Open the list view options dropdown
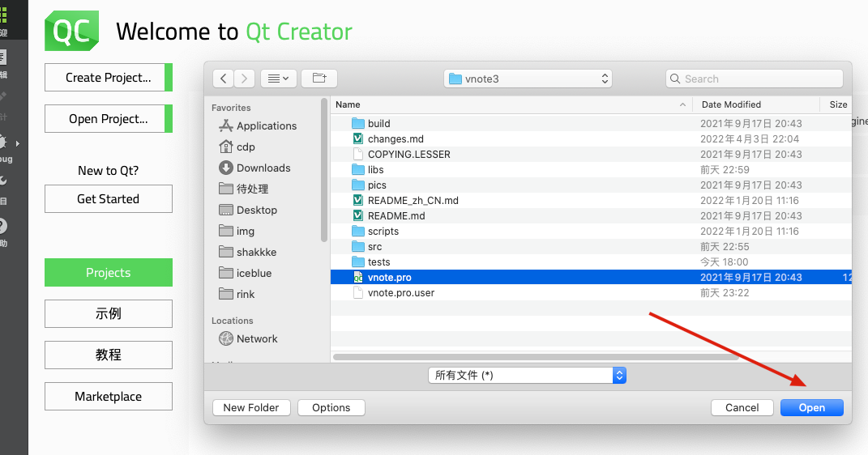Screen dimensions: 868x455 (279, 79)
